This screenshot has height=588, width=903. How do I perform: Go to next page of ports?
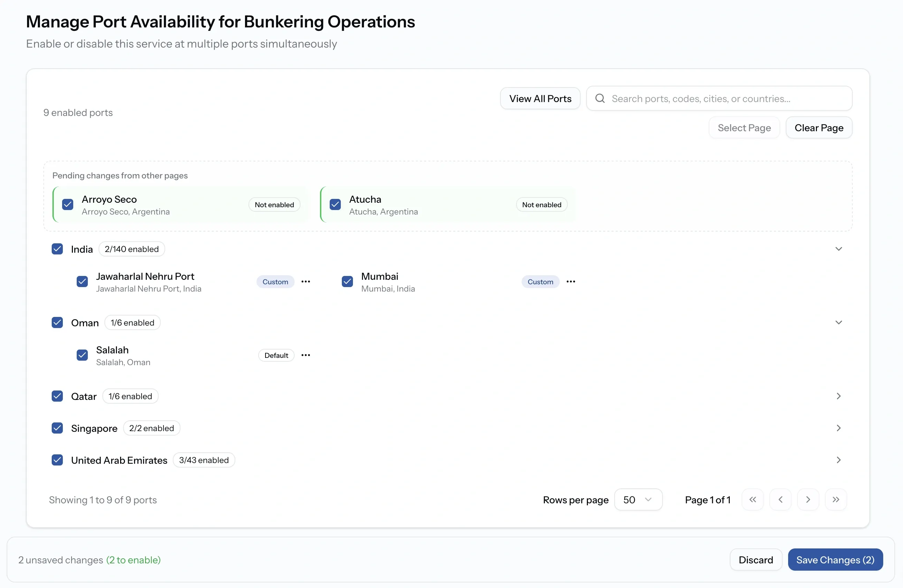(808, 499)
